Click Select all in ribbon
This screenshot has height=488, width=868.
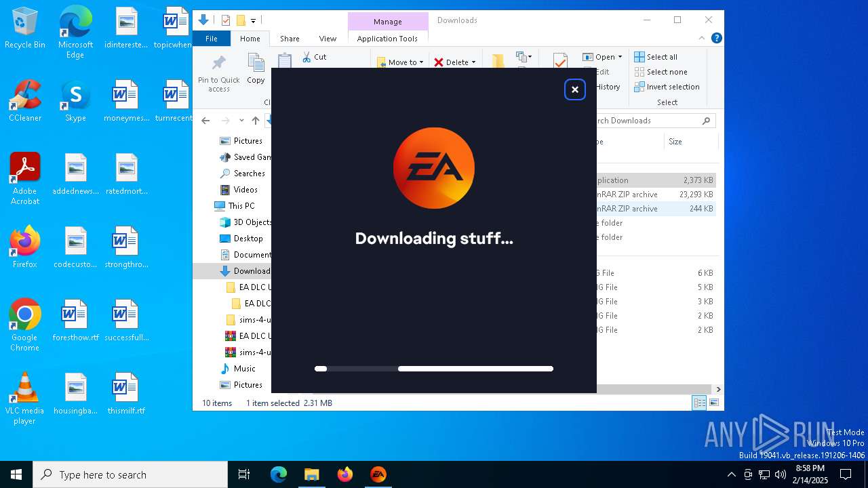656,57
